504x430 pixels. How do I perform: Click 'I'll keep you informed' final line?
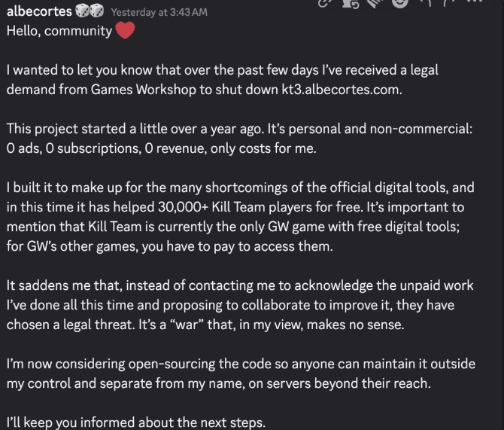(x=136, y=422)
